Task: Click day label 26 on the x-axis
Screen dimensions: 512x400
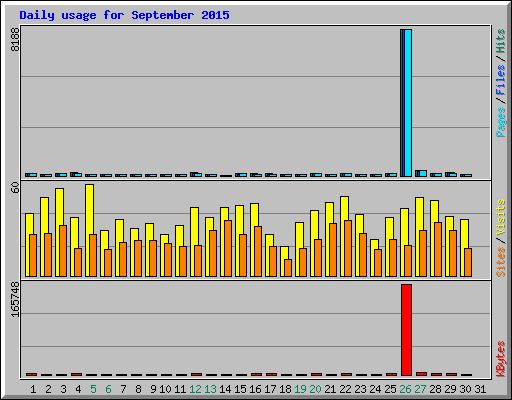Action: point(405,389)
